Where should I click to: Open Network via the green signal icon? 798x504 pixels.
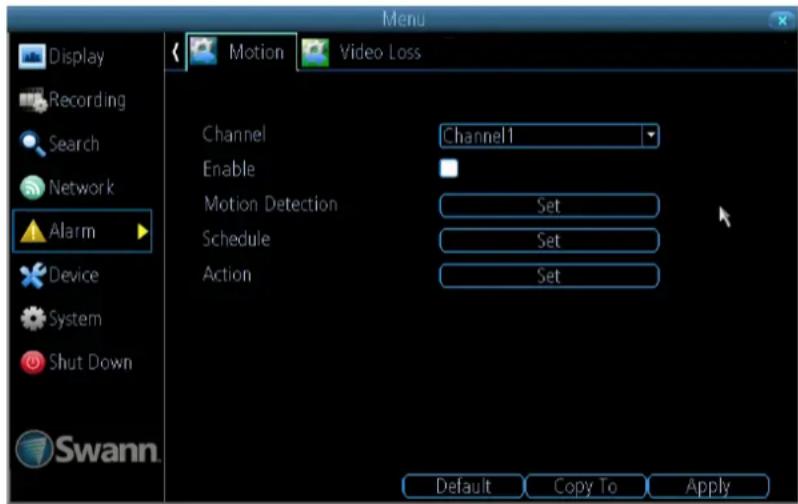coord(33,187)
